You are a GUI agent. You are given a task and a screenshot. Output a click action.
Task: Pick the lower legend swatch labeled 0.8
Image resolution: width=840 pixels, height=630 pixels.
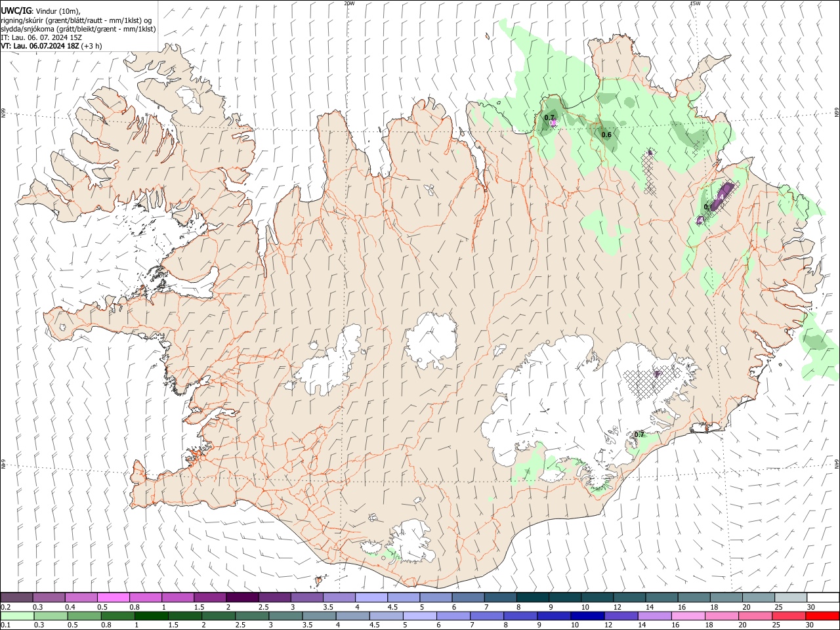point(117,616)
